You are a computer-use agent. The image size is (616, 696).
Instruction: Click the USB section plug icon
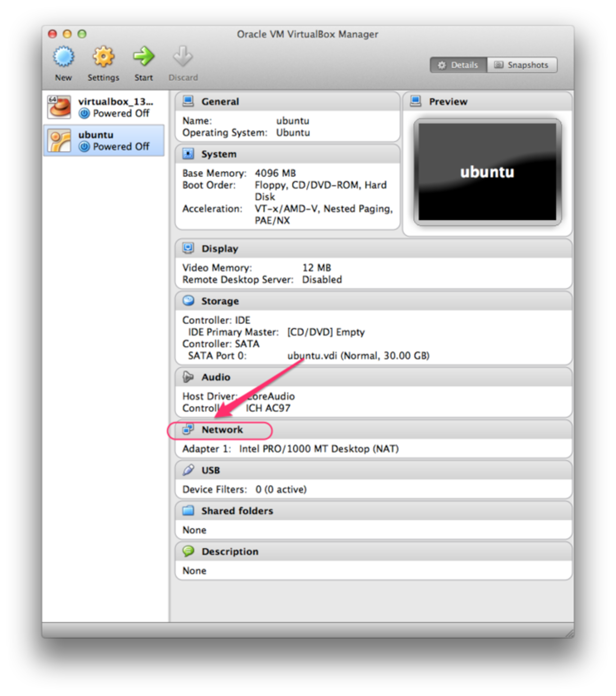pos(188,470)
